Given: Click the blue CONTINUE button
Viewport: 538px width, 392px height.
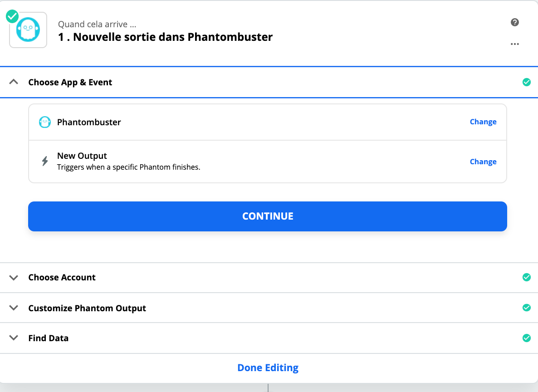Looking at the screenshot, I should (x=268, y=216).
